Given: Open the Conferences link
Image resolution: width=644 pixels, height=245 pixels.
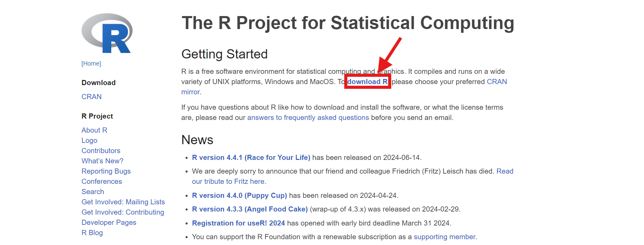Looking at the screenshot, I should click(x=102, y=181).
